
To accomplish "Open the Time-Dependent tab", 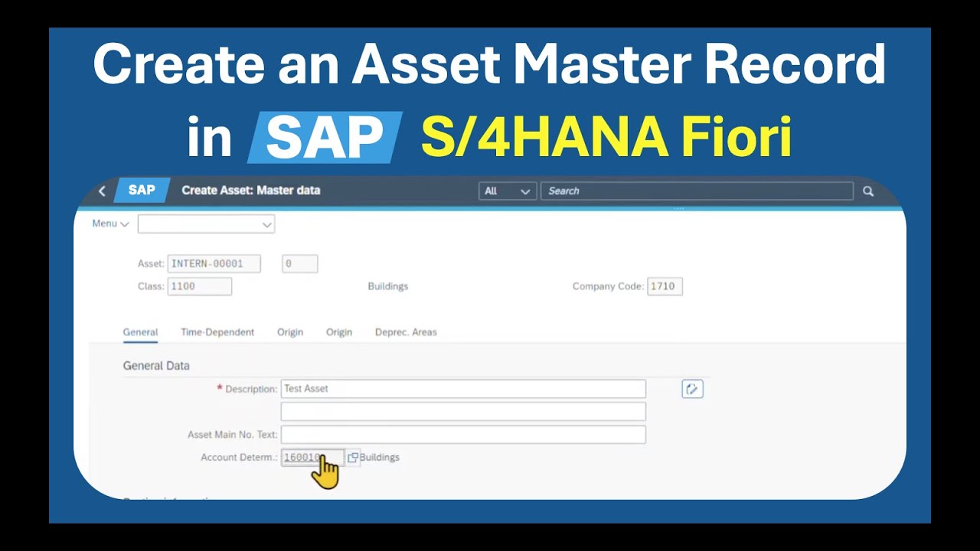I will (217, 332).
